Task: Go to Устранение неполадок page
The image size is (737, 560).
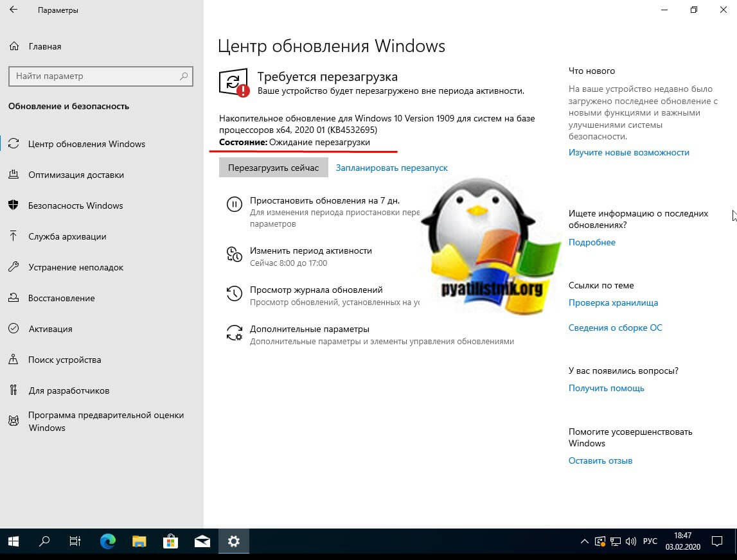Action: 76,267
